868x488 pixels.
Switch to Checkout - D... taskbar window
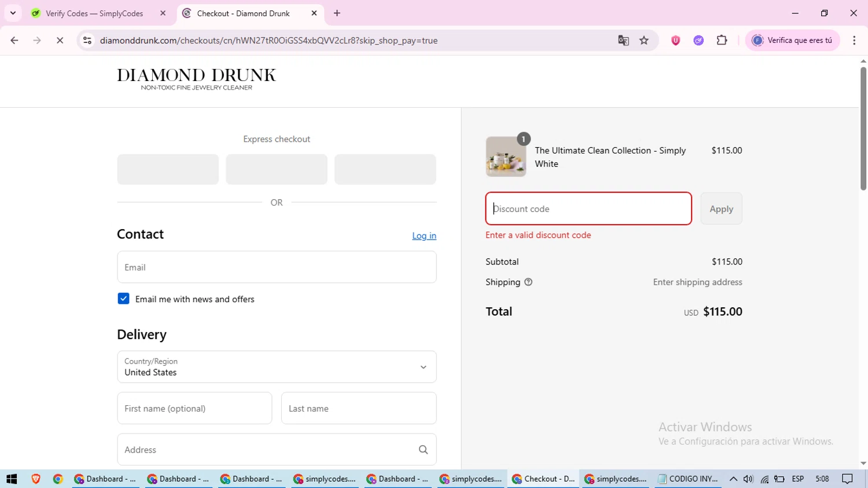(543, 479)
